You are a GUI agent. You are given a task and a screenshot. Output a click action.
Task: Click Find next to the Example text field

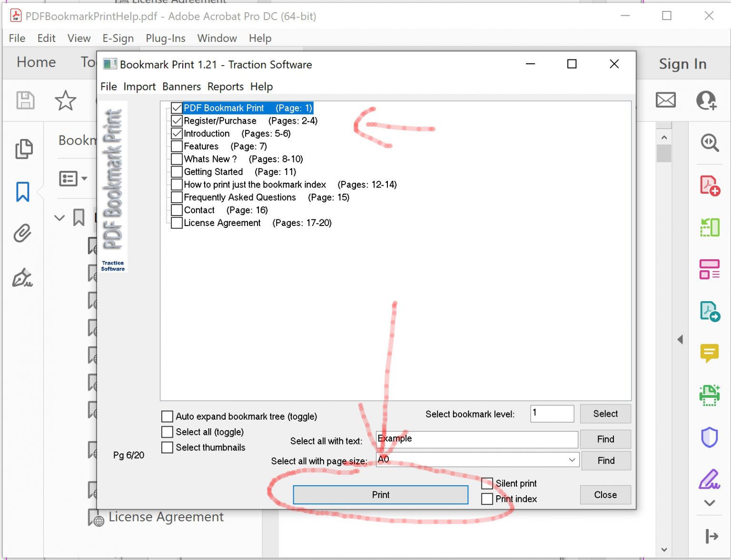click(605, 439)
